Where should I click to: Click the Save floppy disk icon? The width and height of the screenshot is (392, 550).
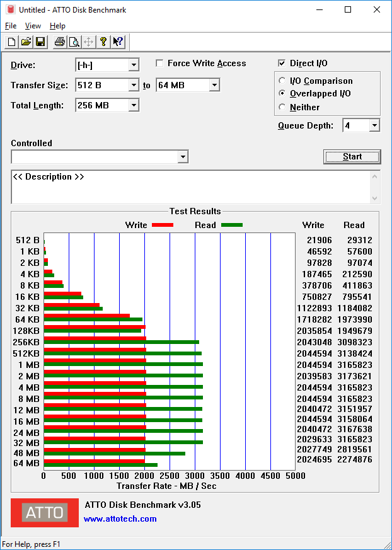pyautogui.click(x=40, y=42)
